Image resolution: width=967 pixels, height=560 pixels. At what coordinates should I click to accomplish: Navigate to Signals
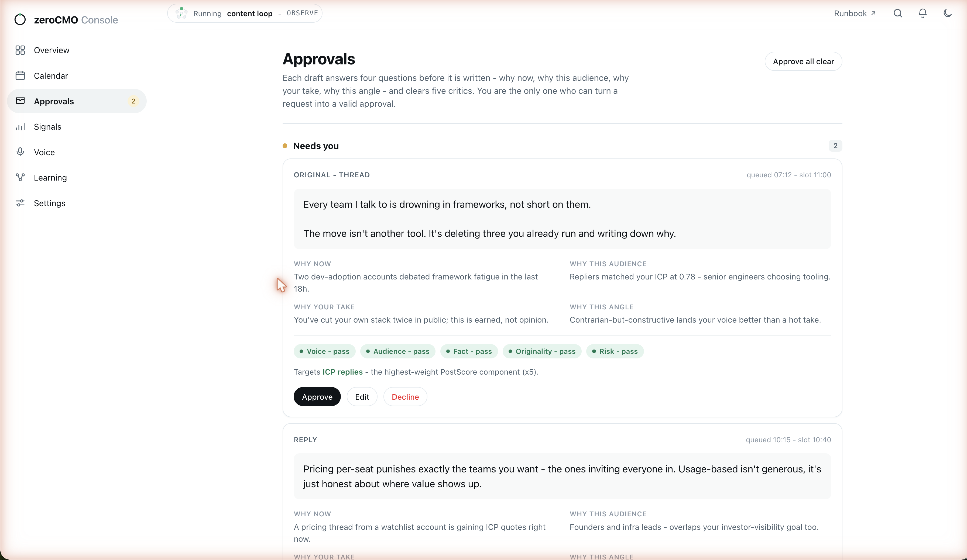click(x=77, y=127)
